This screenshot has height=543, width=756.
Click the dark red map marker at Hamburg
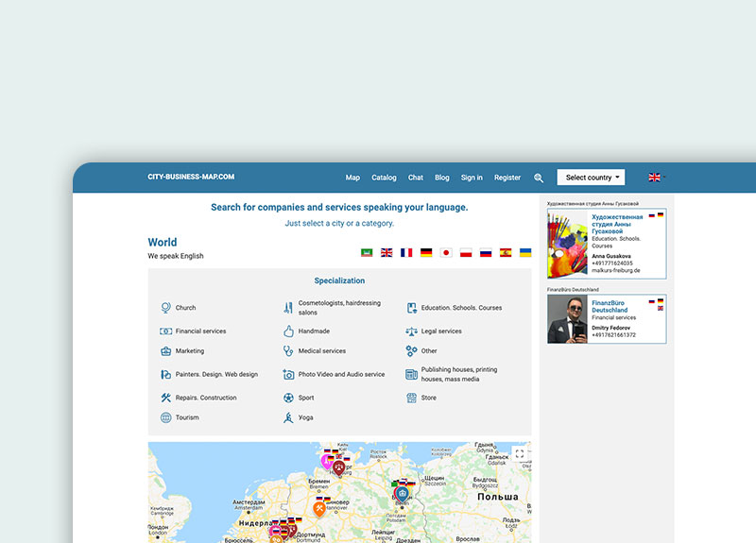pyautogui.click(x=339, y=467)
